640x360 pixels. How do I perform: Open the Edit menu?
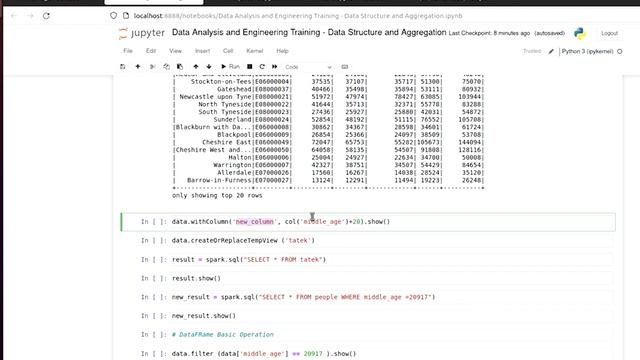pyautogui.click(x=151, y=51)
